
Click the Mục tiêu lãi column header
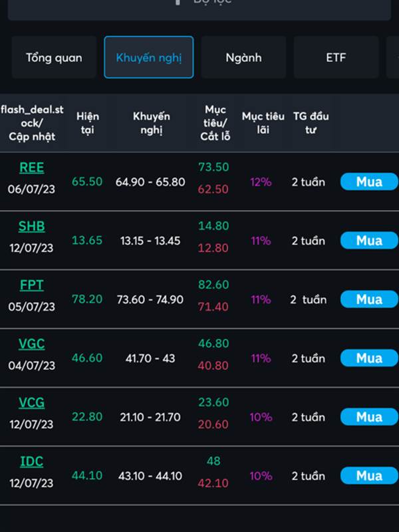pyautogui.click(x=263, y=123)
